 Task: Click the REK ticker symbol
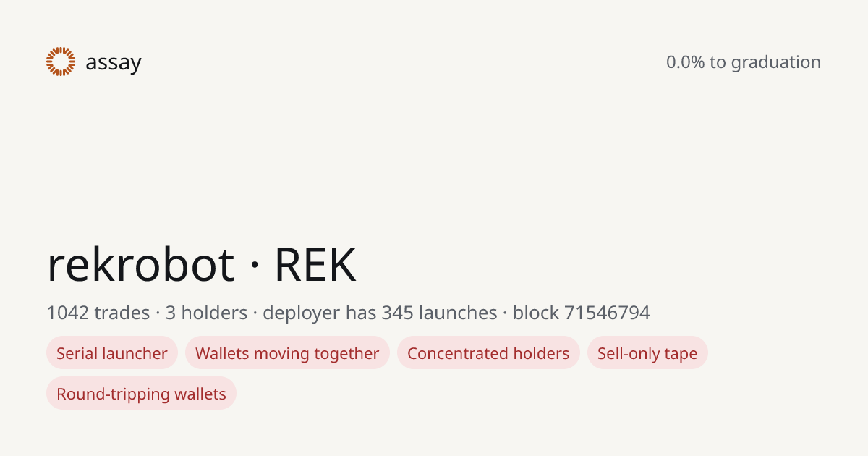(315, 265)
